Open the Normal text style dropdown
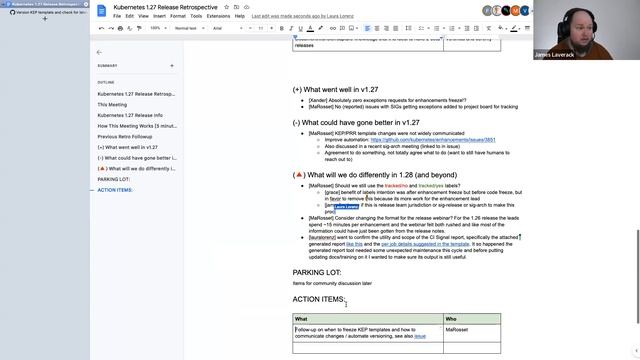The image size is (640, 360). 189,28
